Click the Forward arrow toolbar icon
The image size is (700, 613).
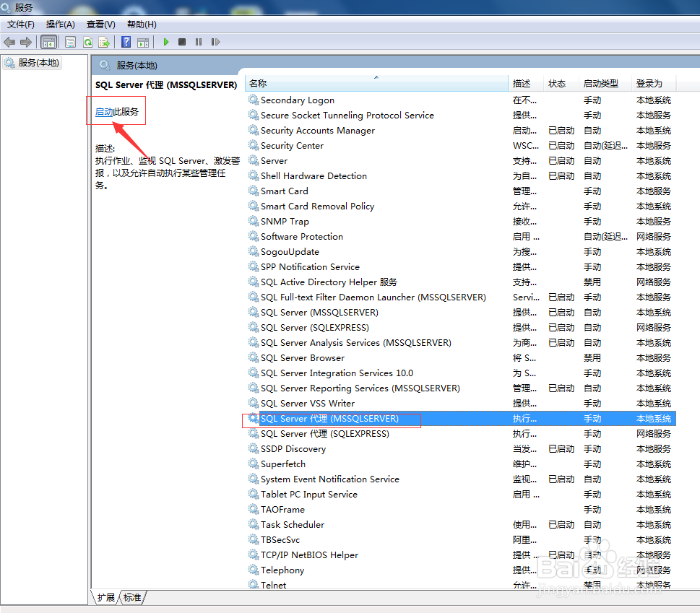(x=26, y=42)
